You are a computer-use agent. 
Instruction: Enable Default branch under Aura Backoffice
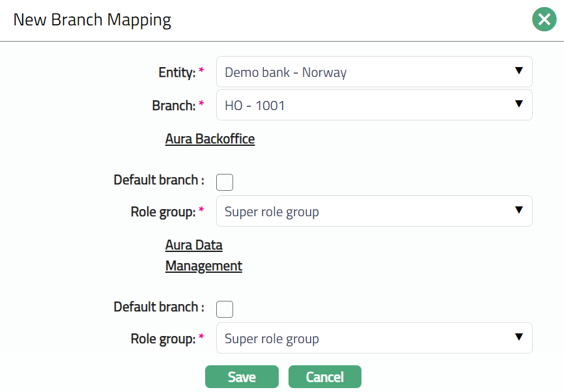coord(225,182)
